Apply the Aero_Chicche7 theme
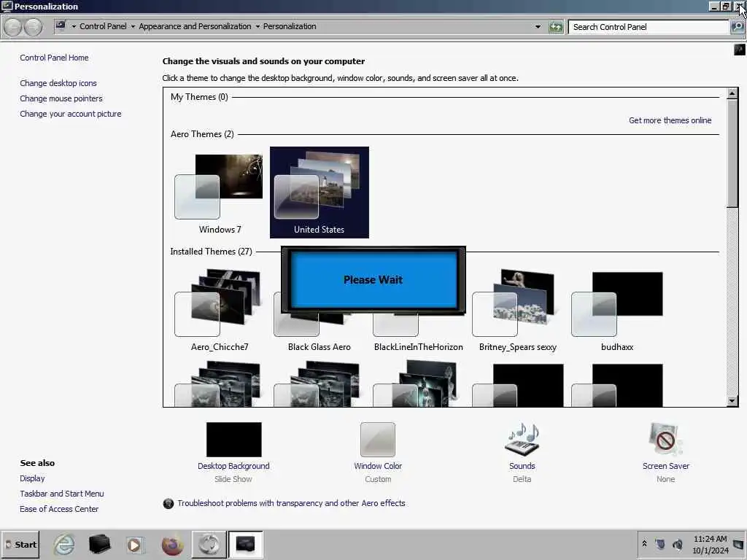 click(220, 311)
